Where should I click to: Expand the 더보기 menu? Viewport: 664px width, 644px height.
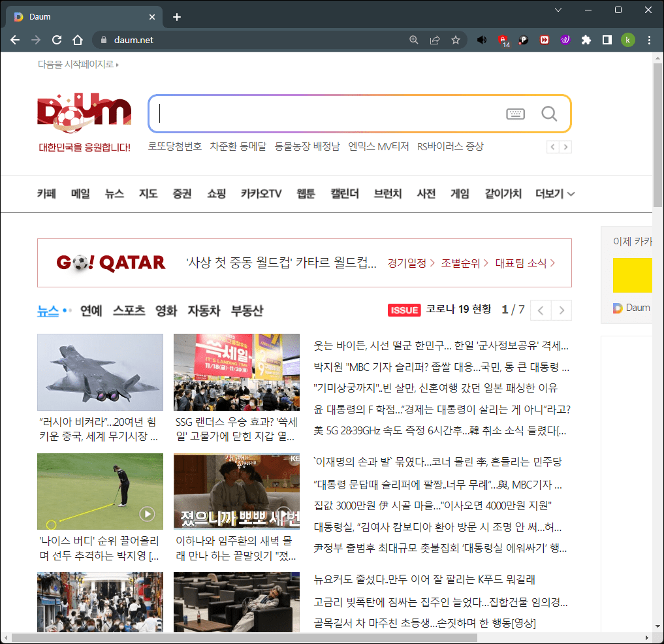[x=555, y=193]
